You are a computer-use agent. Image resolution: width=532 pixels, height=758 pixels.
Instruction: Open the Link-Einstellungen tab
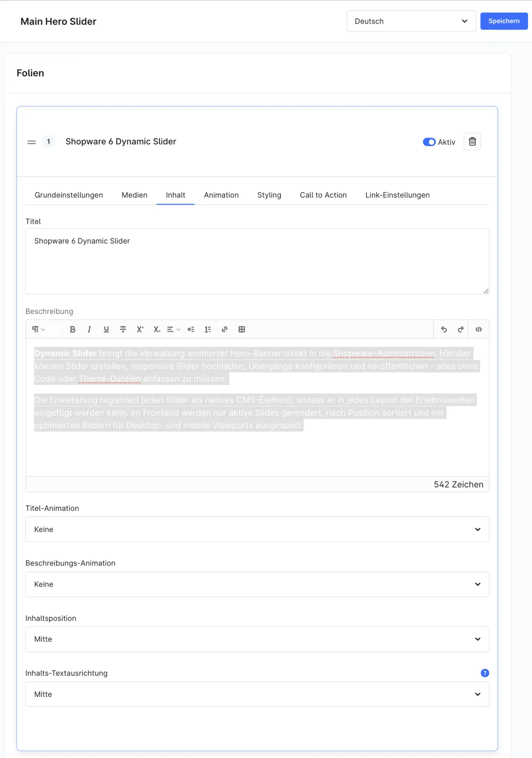click(398, 195)
